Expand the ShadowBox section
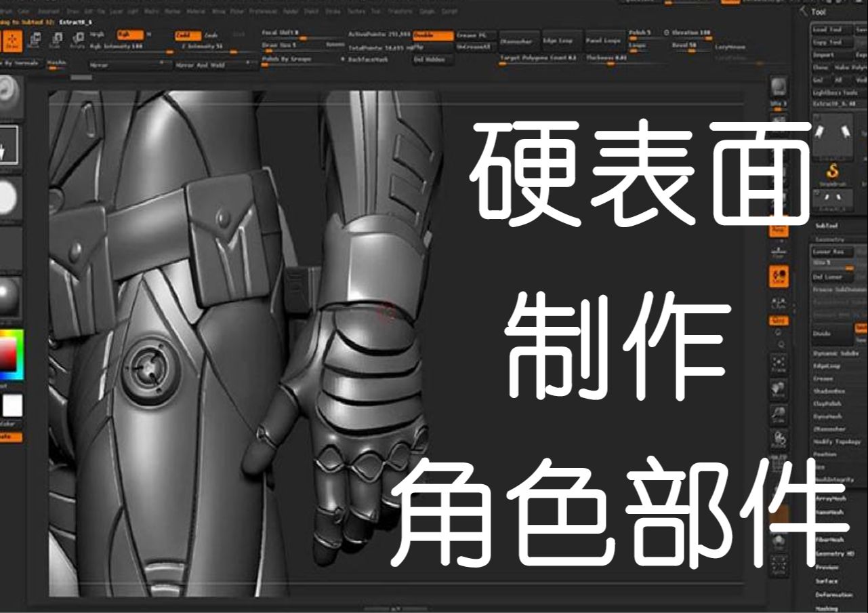Screen dimensions: 868x613 pos(829,391)
